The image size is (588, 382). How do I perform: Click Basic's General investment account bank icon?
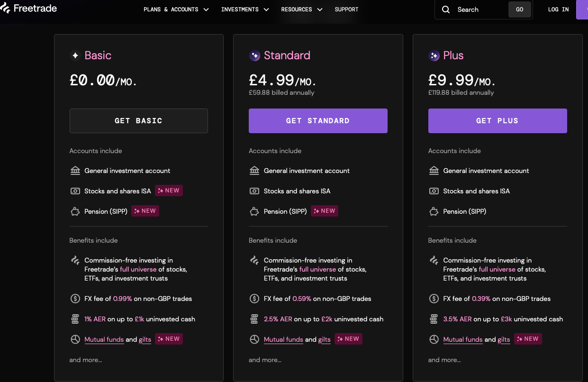(x=75, y=171)
